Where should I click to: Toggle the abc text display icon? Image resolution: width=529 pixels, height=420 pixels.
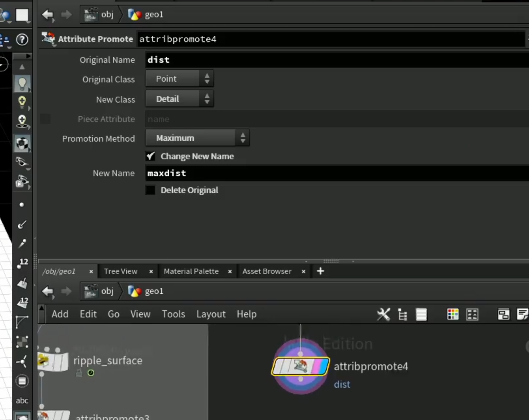[22, 400]
